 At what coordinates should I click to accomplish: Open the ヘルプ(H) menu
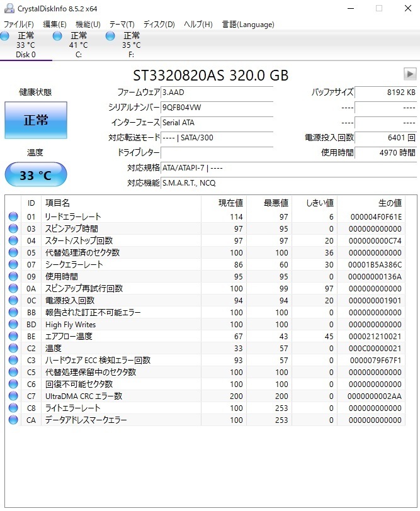[x=198, y=25]
